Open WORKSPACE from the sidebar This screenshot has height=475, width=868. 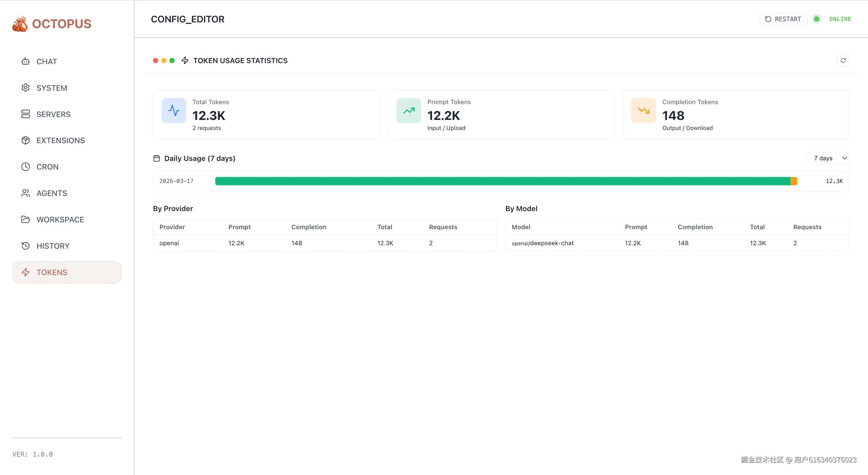60,219
